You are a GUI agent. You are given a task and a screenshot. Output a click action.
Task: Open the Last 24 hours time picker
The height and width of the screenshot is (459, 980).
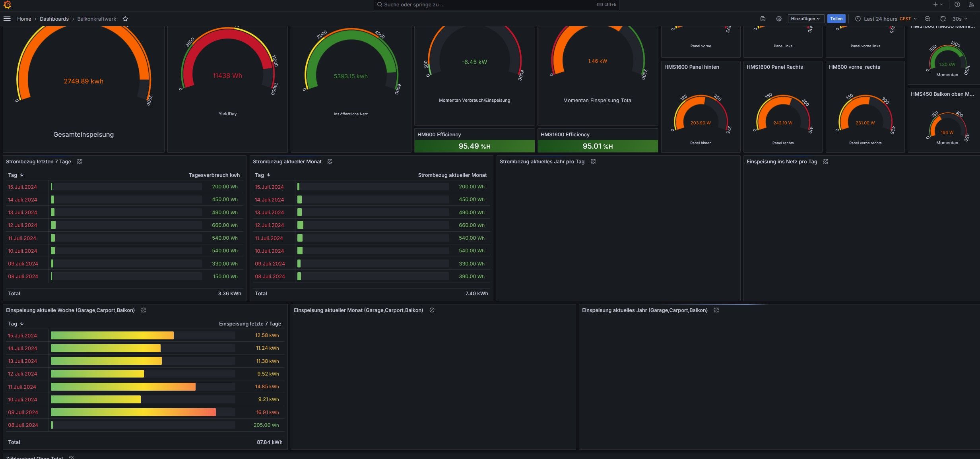[x=885, y=19]
